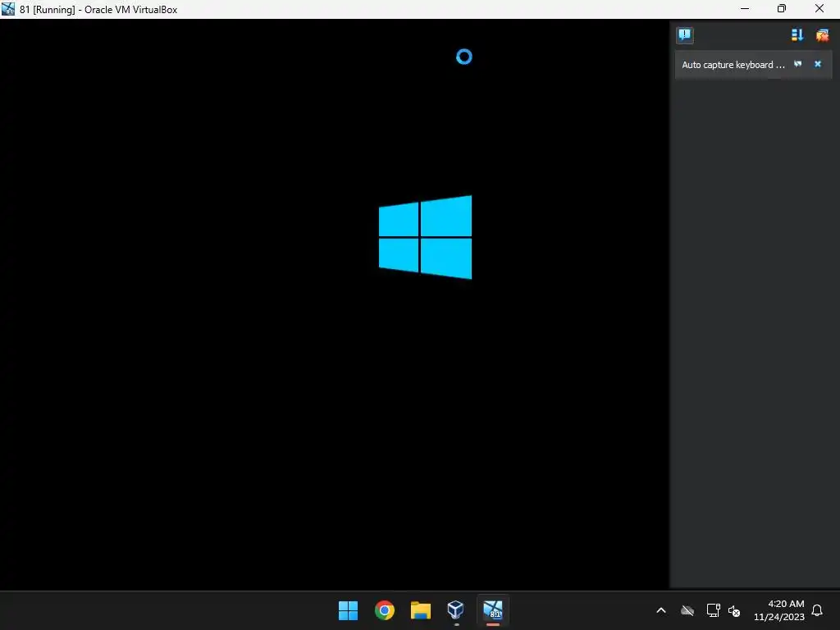Click the notification sort order icon
This screenshot has height=630, width=840.
coord(797,35)
